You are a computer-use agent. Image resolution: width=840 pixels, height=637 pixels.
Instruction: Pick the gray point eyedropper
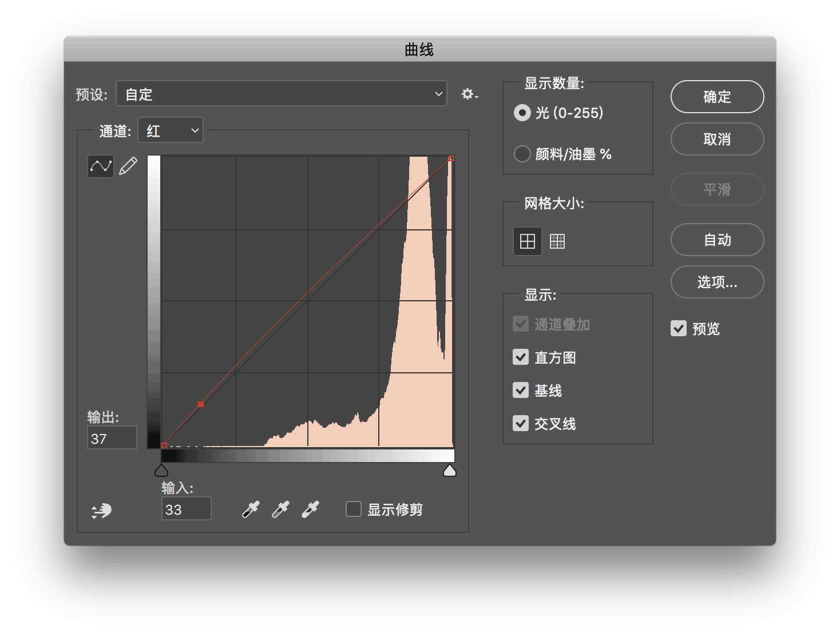point(280,509)
